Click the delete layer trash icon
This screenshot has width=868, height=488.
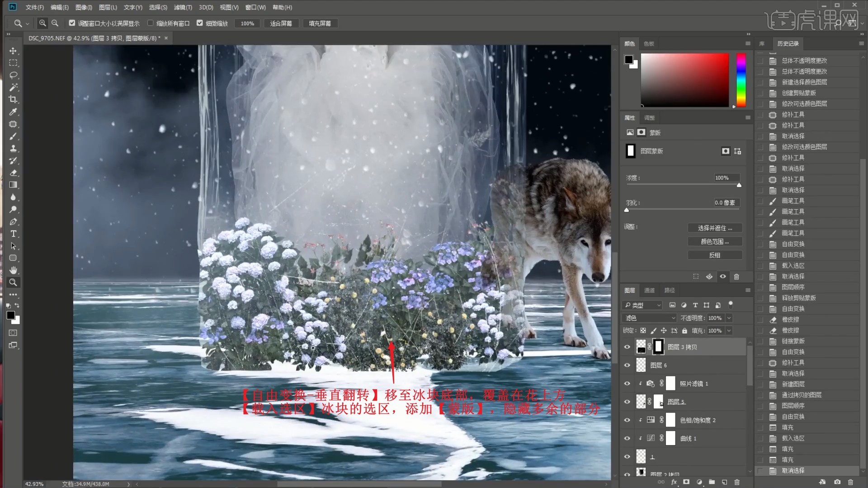(x=737, y=482)
